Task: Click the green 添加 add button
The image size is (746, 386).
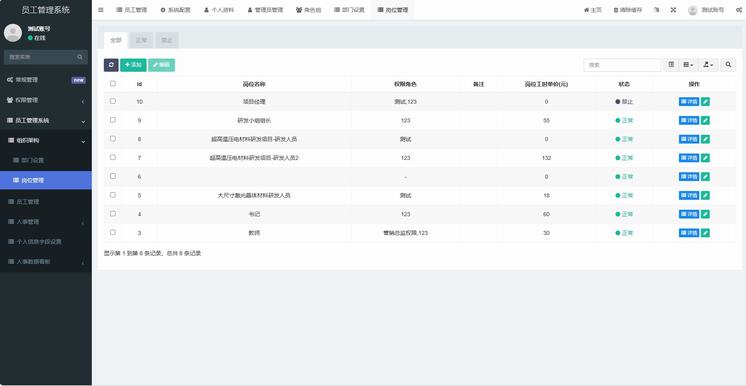Action: [x=133, y=65]
